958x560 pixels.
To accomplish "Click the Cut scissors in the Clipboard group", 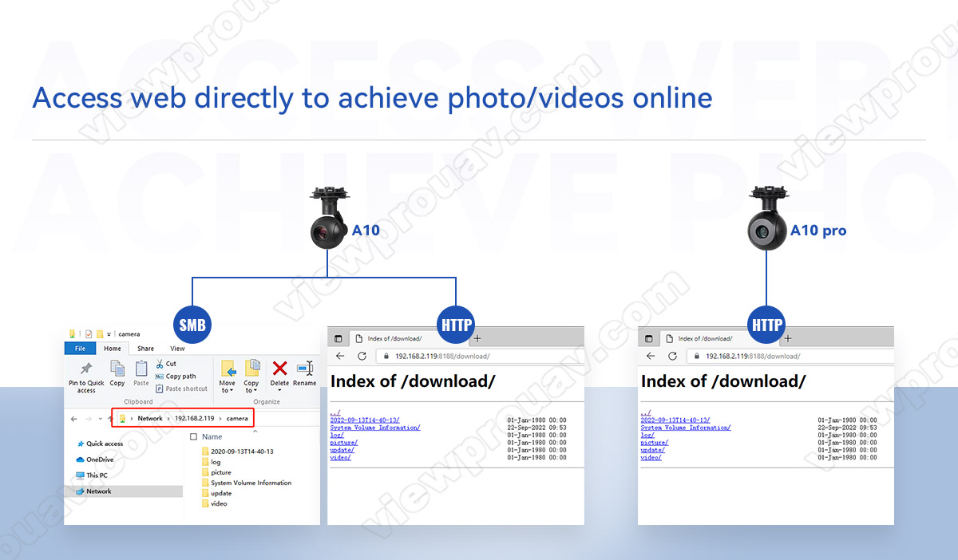I will point(160,364).
